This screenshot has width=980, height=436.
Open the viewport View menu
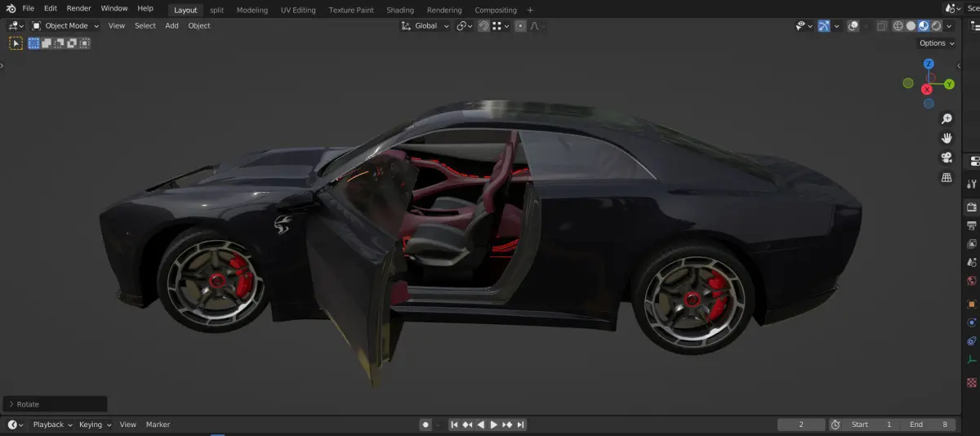[117, 25]
